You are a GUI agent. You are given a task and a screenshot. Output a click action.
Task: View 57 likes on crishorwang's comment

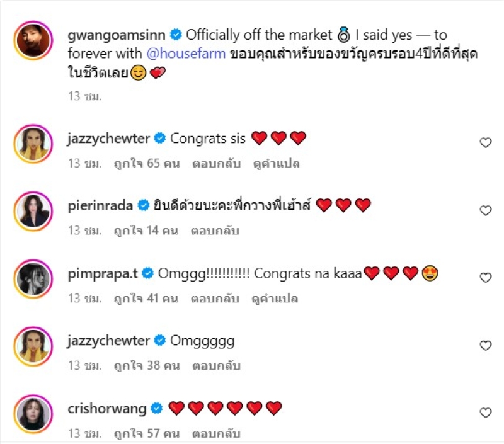click(x=146, y=433)
